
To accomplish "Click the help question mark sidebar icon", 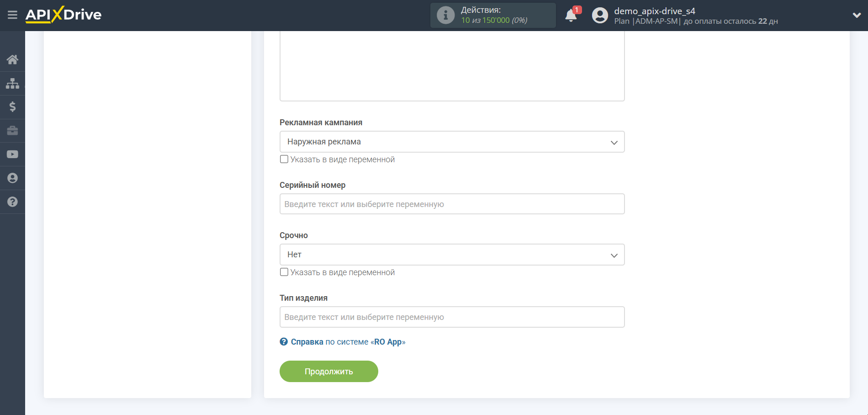I will coord(12,202).
